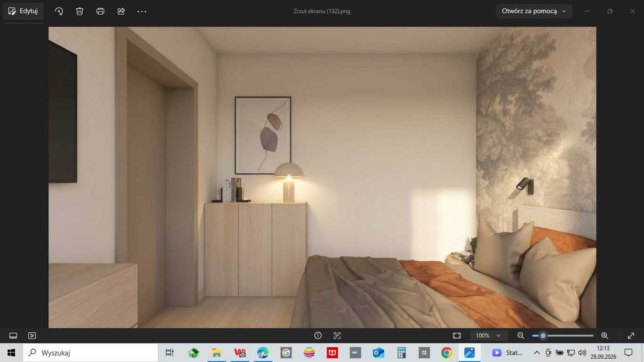
Task: Open File Explorer from the taskbar
Action: (x=216, y=352)
